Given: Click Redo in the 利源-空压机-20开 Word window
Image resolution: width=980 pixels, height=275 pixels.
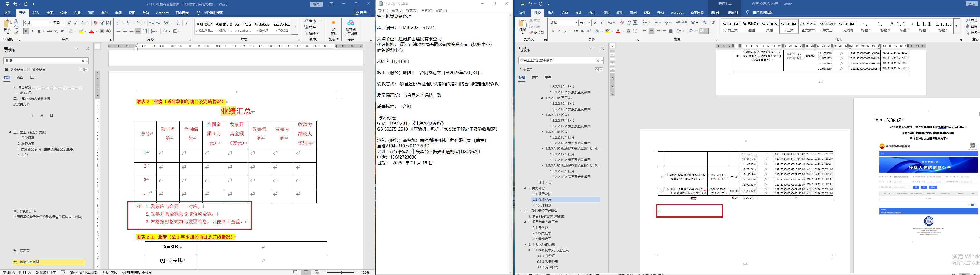Looking at the screenshot, I should [541, 4].
